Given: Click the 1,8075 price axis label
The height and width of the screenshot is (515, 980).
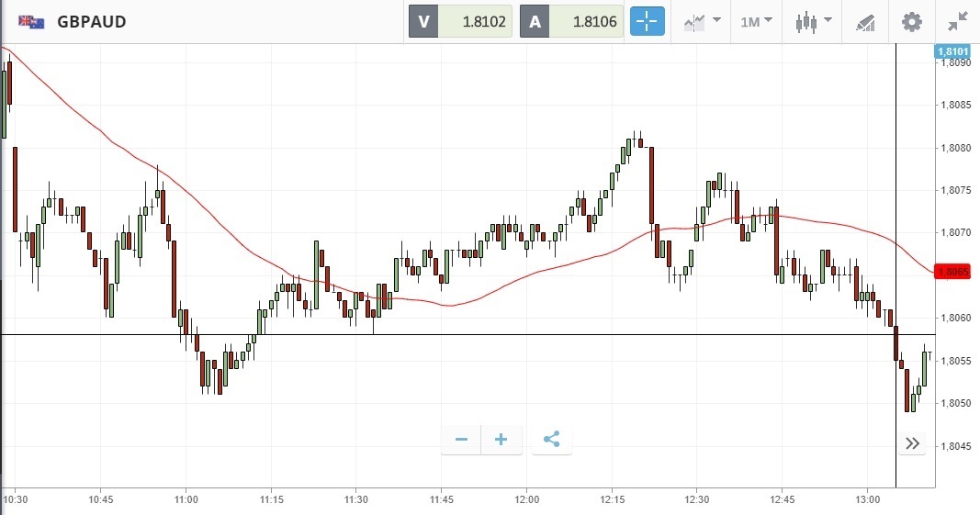Looking at the screenshot, I should tap(957, 190).
